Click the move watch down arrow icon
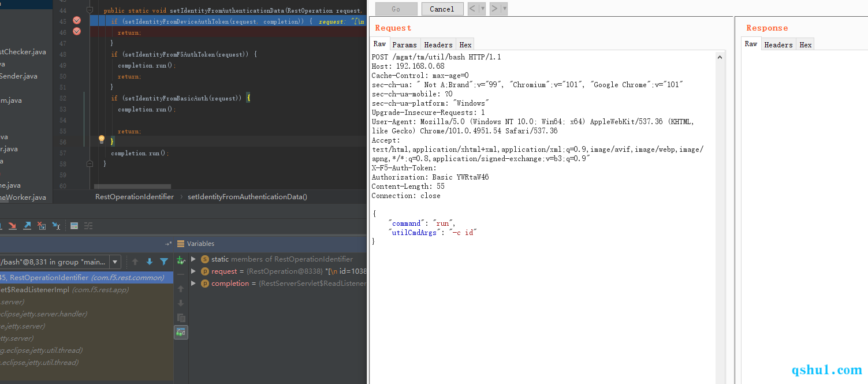Screen dimensions: 868x384 click(x=181, y=303)
